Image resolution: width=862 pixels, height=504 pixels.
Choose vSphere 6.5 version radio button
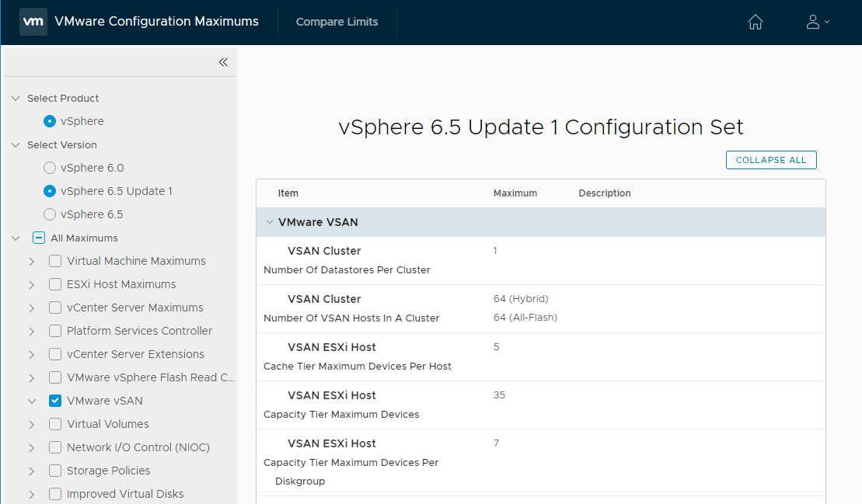(50, 214)
